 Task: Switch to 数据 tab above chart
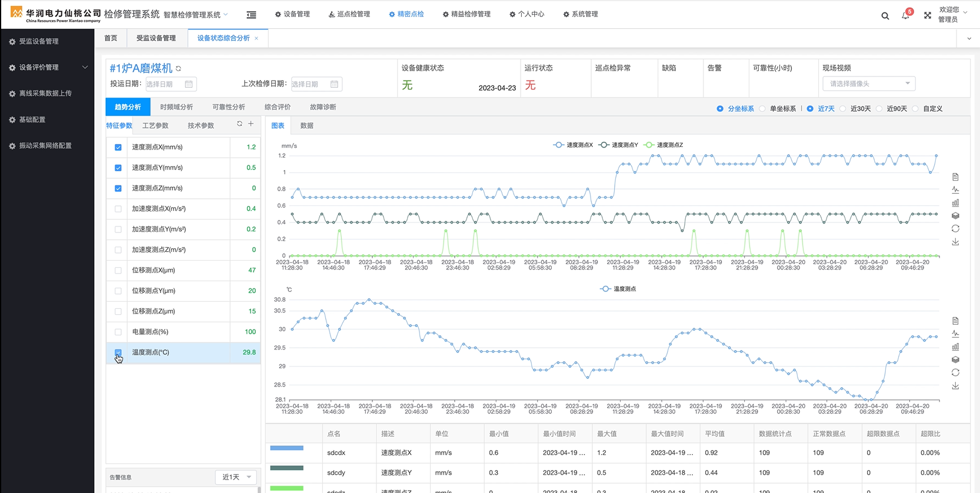(x=306, y=126)
